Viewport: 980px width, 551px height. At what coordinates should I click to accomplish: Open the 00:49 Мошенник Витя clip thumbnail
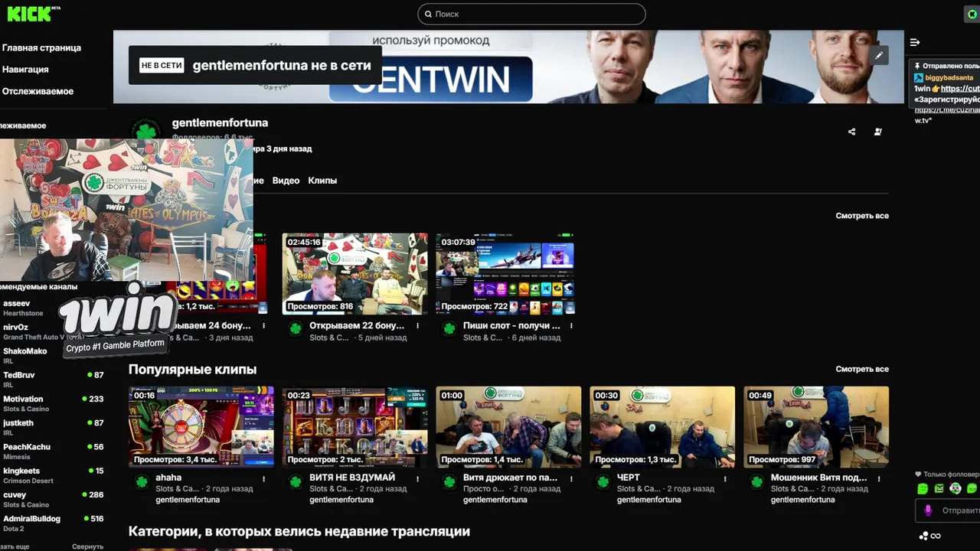tap(816, 427)
